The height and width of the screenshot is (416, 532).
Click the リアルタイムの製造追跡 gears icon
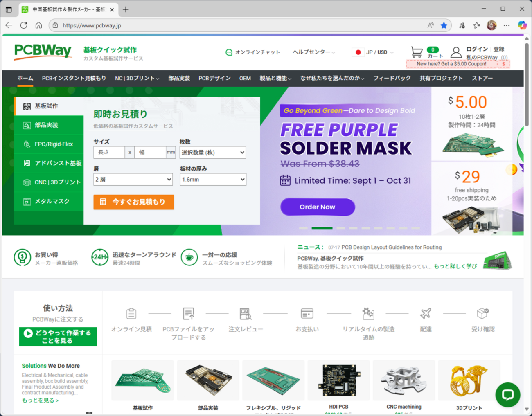coord(368,313)
